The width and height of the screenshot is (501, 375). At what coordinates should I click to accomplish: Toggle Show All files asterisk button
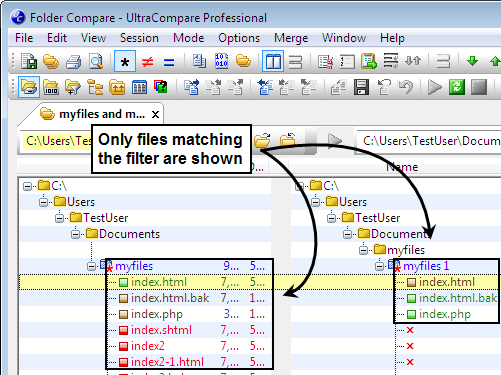125,61
